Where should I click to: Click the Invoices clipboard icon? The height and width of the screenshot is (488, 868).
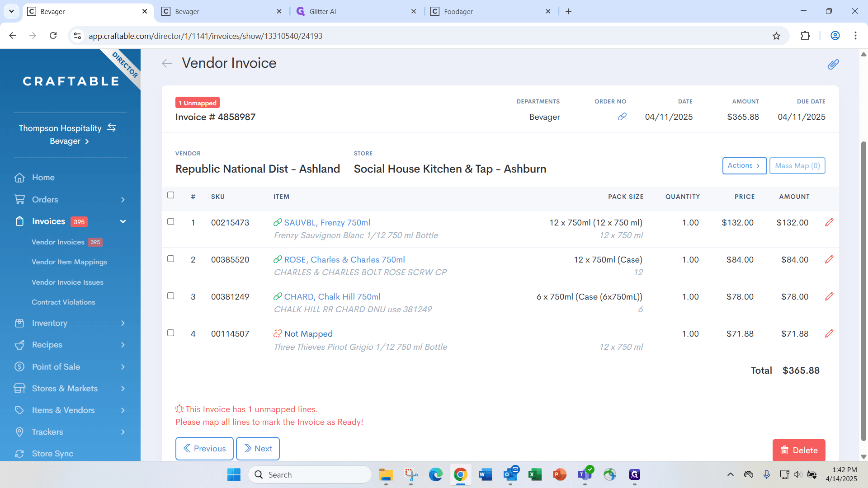tap(19, 221)
